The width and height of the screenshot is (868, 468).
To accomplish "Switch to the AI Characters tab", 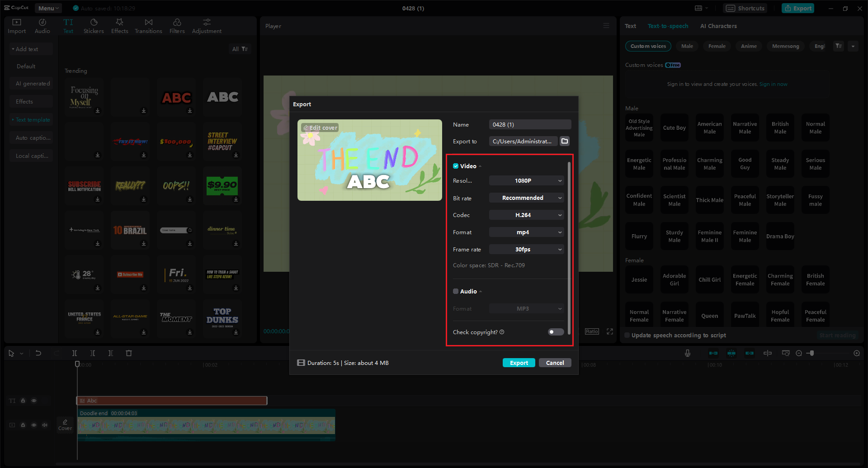I will 718,26.
